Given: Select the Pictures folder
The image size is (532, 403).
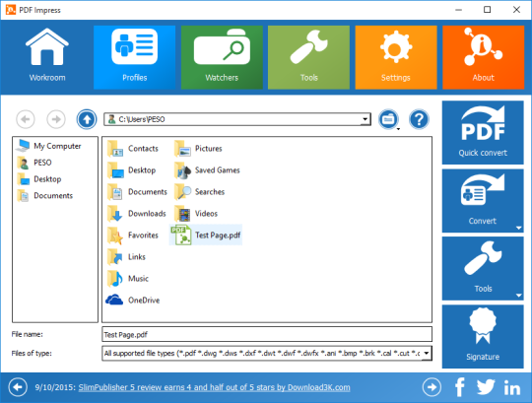Looking at the screenshot, I should coord(198,149).
